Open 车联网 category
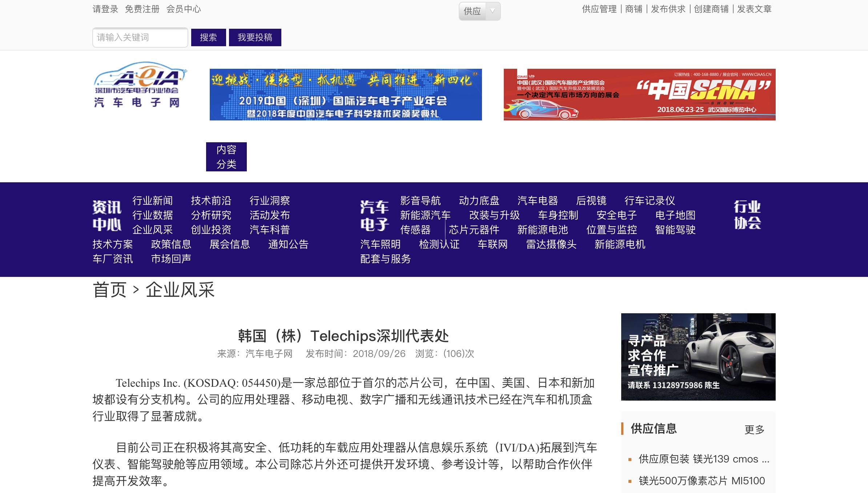This screenshot has width=868, height=493. point(493,244)
